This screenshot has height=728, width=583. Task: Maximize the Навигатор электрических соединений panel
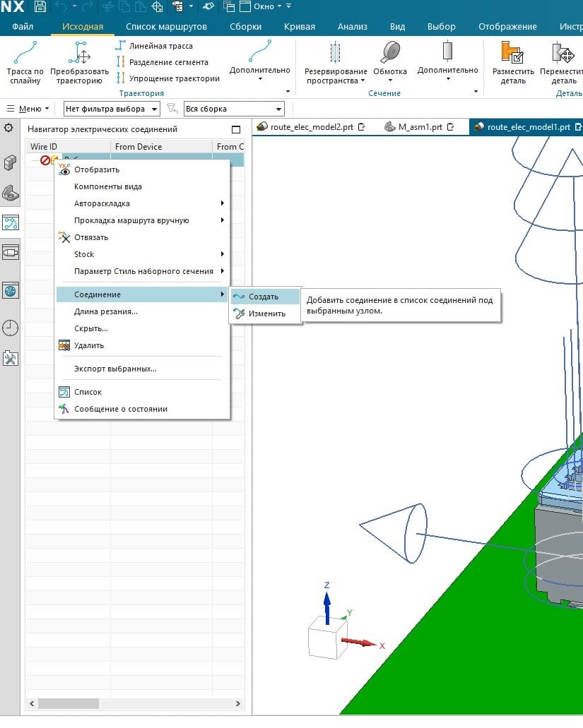click(236, 129)
